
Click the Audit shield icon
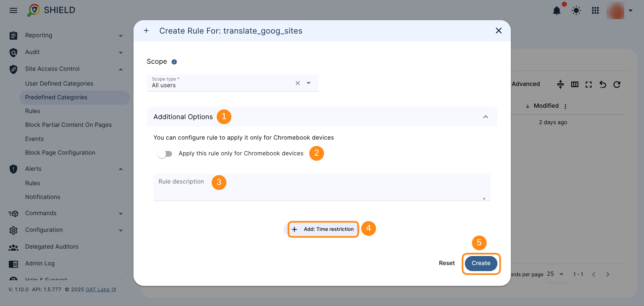(13, 52)
